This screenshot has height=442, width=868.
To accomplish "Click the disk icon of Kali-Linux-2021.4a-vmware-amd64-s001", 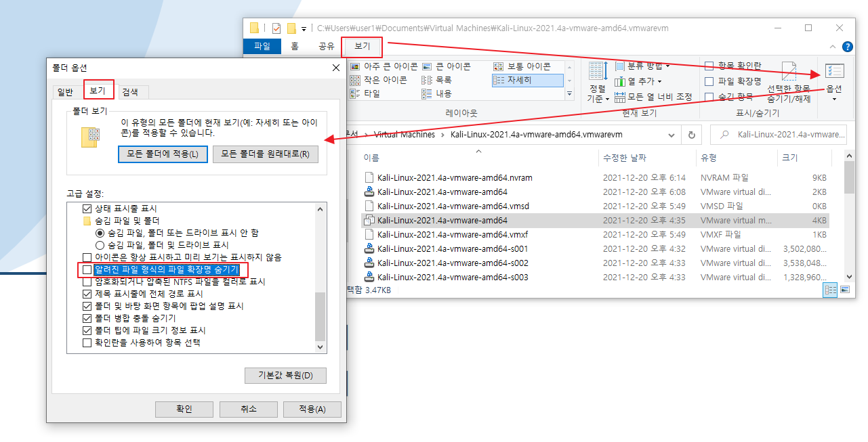I will 369,248.
